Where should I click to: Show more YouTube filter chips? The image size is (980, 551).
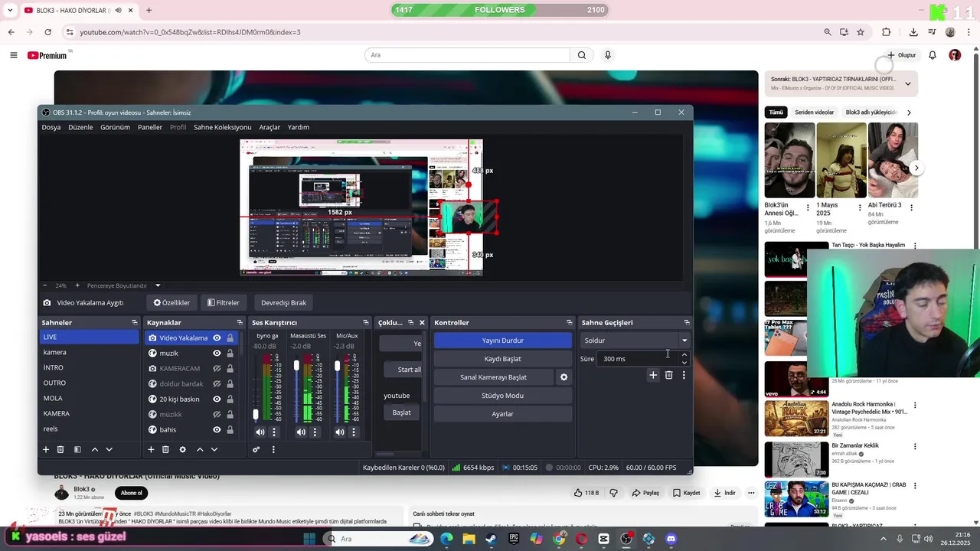909,112
